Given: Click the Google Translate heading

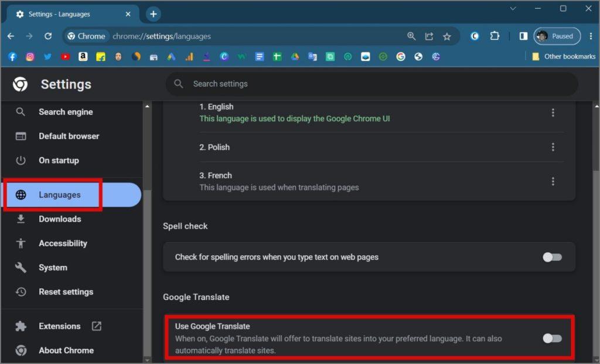Looking at the screenshot, I should (x=196, y=297).
